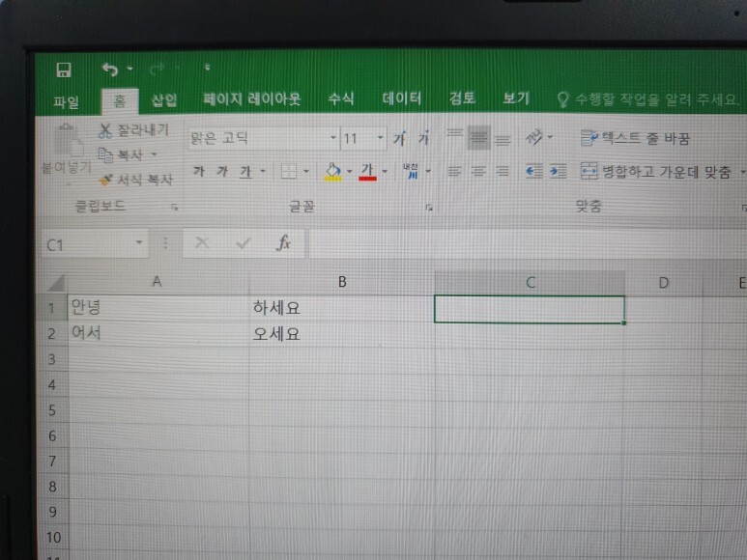
Task: Click the center align icon
Action: pos(478,171)
